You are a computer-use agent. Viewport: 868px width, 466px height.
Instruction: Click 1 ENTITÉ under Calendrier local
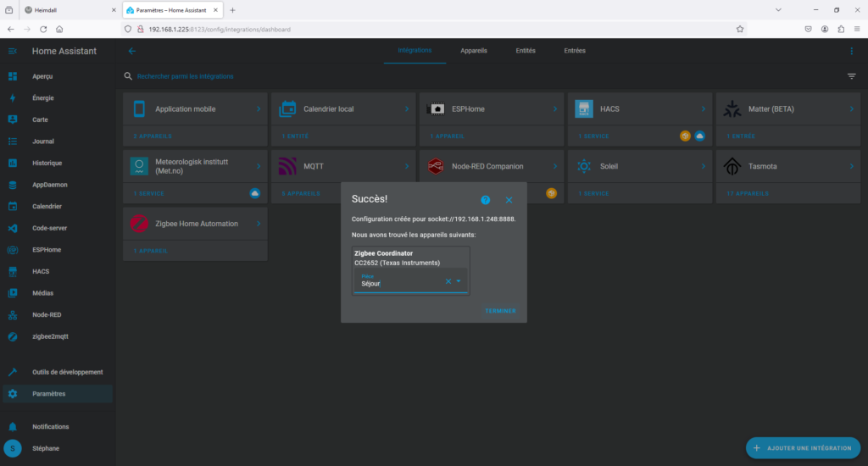(x=295, y=136)
